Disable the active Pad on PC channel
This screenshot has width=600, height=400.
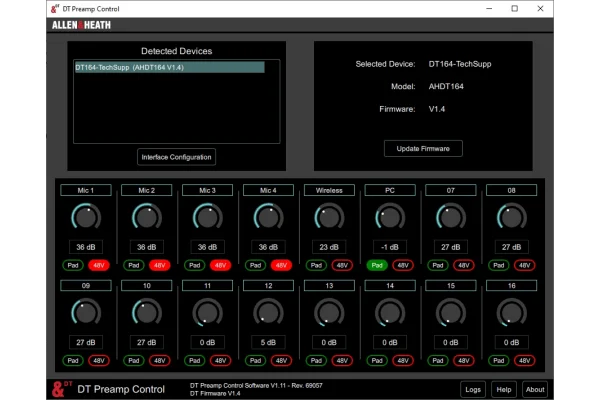377,265
